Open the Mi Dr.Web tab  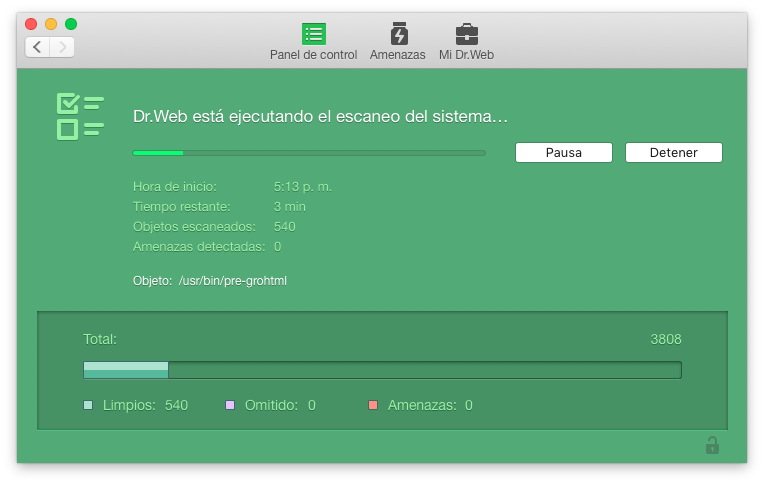466,42
